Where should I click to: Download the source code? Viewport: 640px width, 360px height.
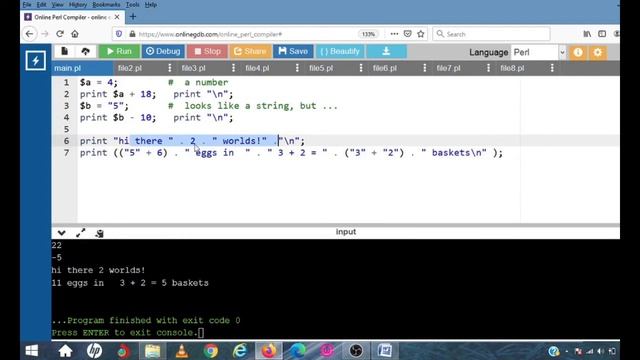click(x=386, y=51)
